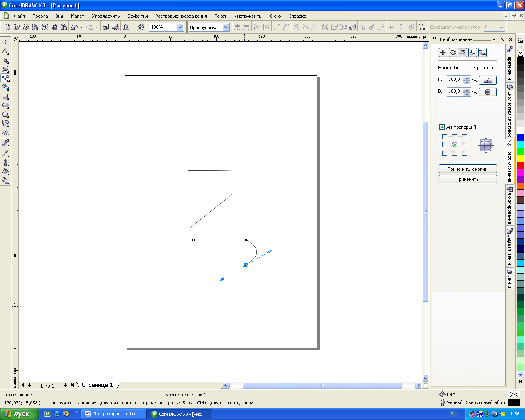Select the Eyedropper tool

5,153
